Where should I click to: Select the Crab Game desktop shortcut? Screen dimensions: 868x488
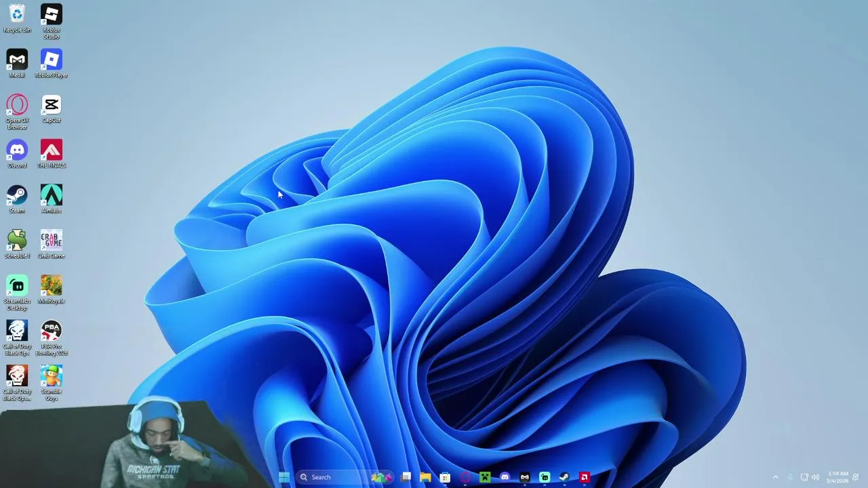click(51, 245)
